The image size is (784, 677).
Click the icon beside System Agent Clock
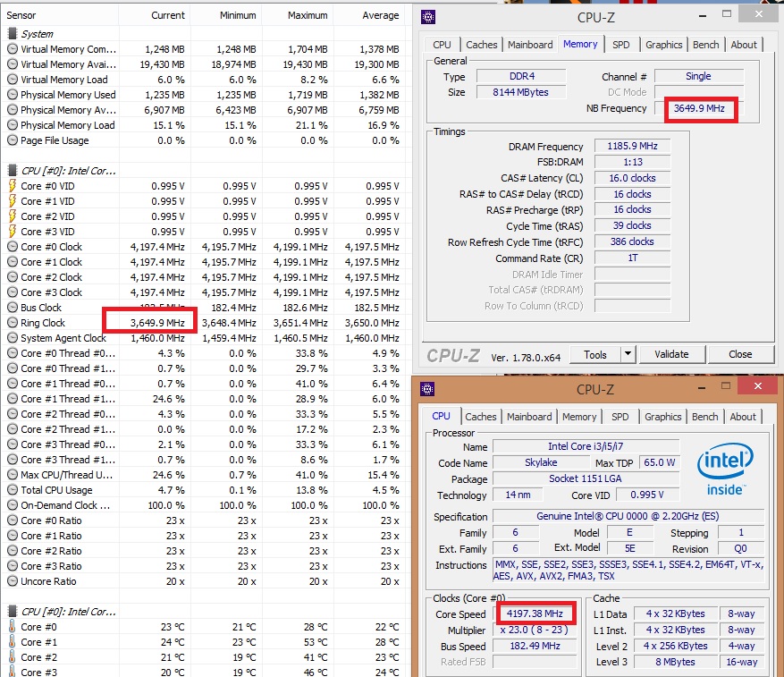[12, 338]
